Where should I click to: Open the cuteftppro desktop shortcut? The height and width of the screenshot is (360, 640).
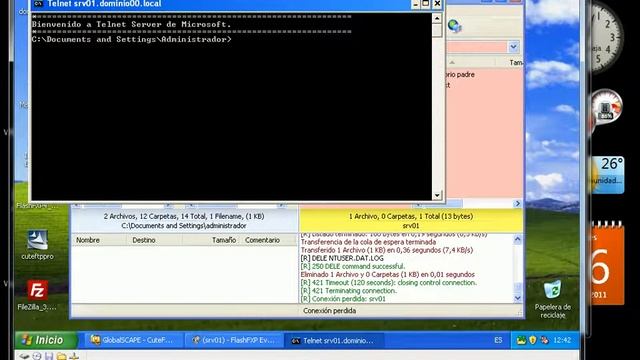(37, 244)
